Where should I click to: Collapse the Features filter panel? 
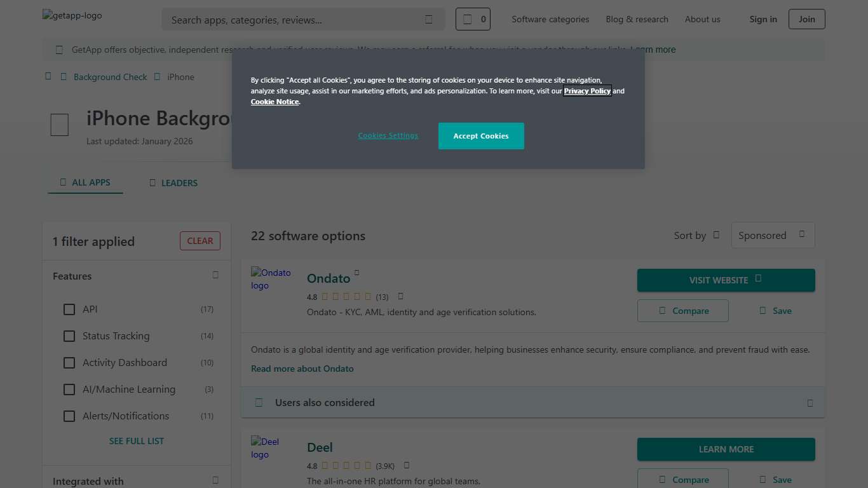tap(215, 276)
